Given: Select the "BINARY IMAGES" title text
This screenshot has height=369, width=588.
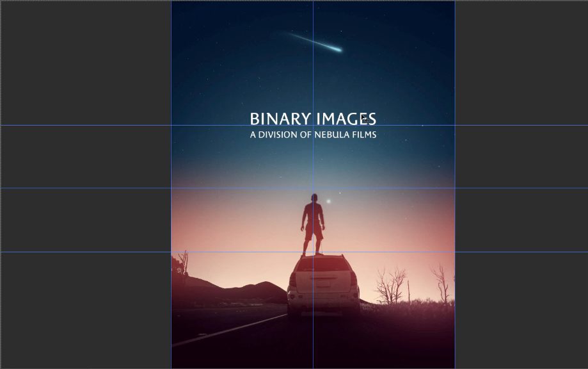Looking at the screenshot, I should [313, 119].
